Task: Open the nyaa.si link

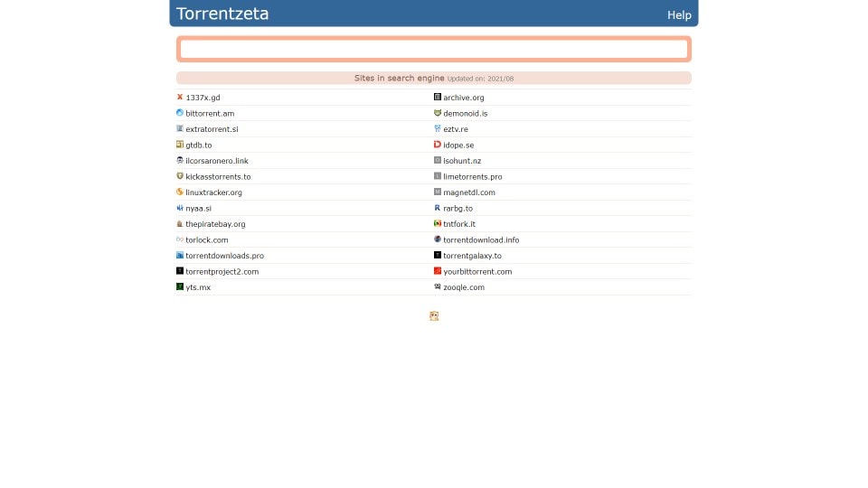Action: pos(198,209)
